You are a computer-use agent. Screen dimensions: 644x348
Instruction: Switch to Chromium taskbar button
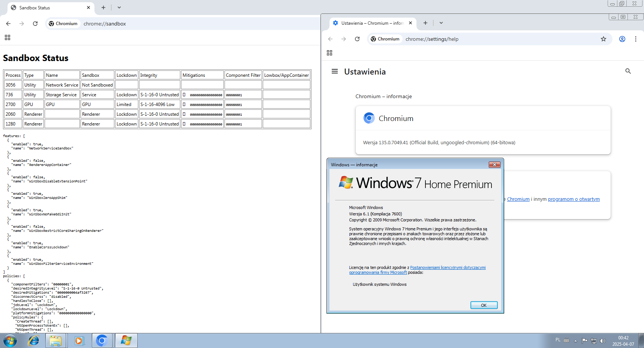[x=102, y=341]
